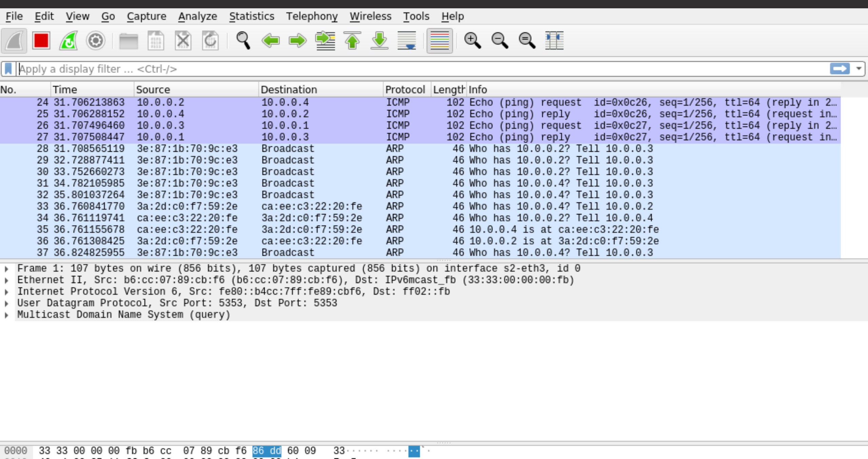This screenshot has height=459, width=868.
Task: Go to specified packet icon
Action: (x=325, y=41)
